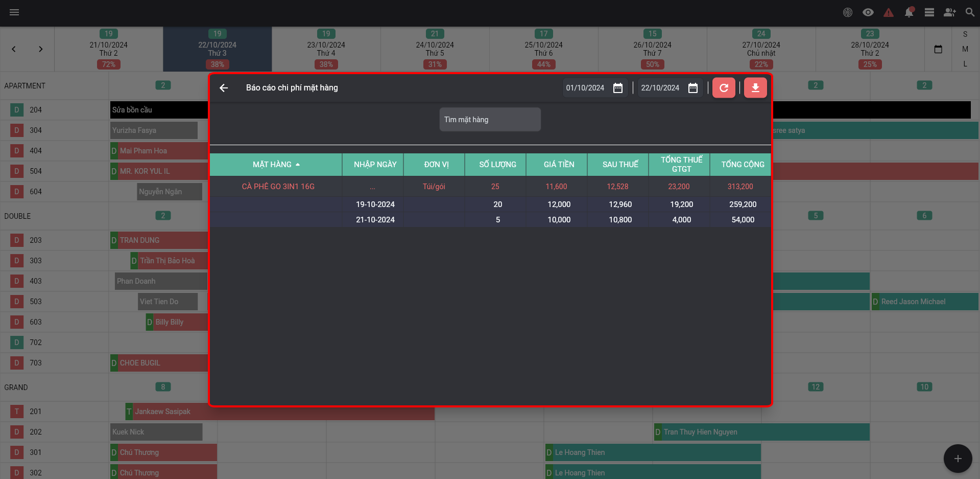Open the hamburger menu at top left
The image size is (980, 479).
pyautogui.click(x=14, y=12)
